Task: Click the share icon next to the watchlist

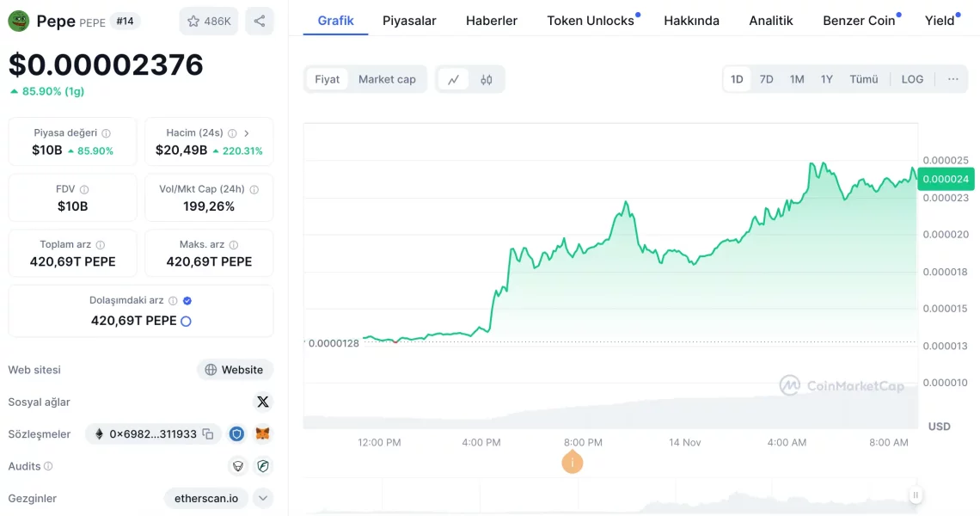Action: [x=260, y=21]
